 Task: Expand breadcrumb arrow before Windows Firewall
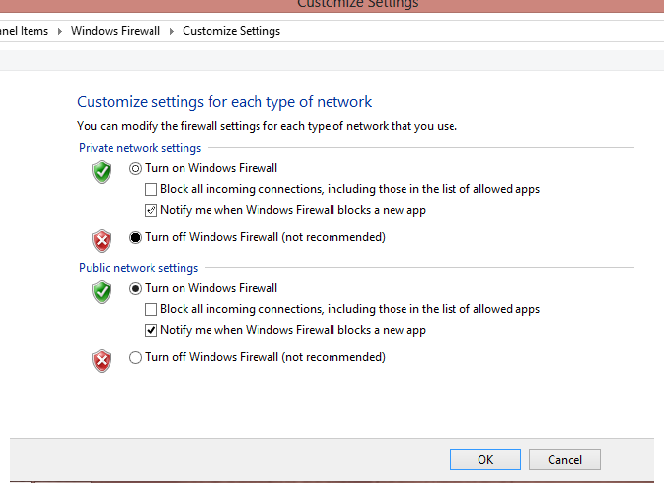tap(60, 31)
